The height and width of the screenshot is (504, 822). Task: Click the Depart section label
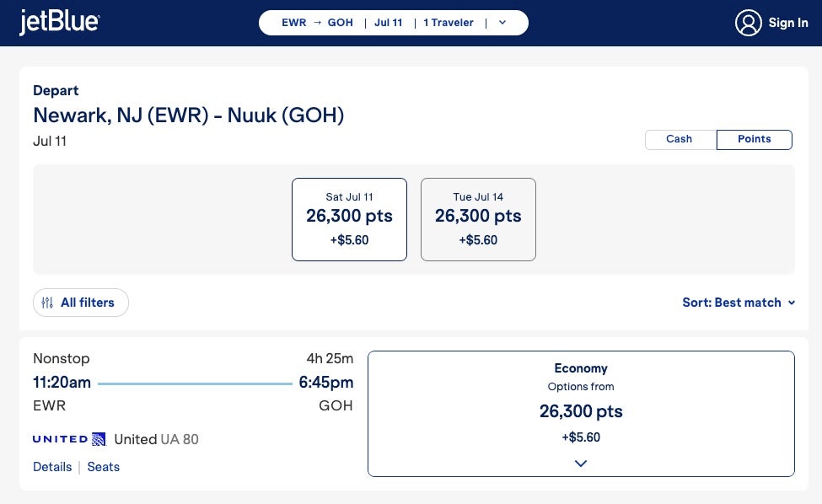point(56,90)
